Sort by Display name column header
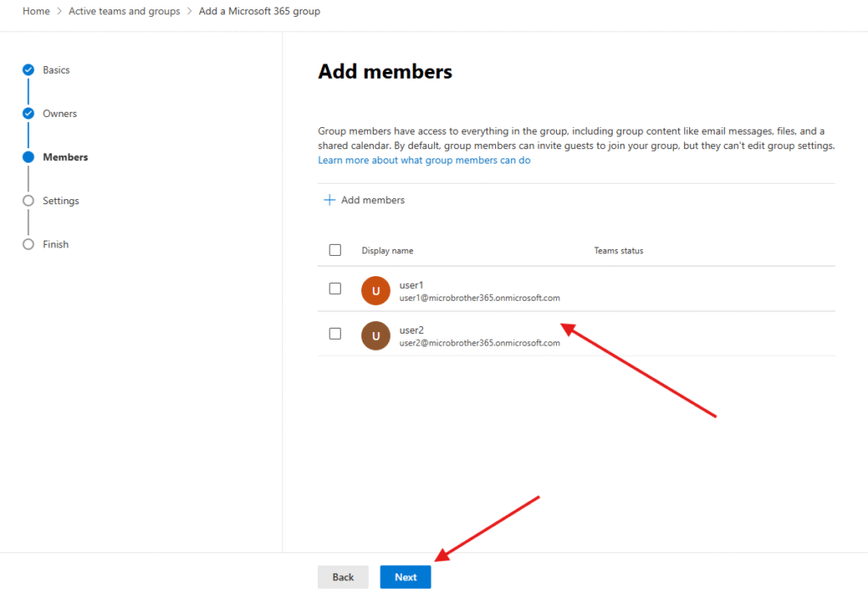Image resolution: width=868 pixels, height=593 pixels. coord(387,251)
